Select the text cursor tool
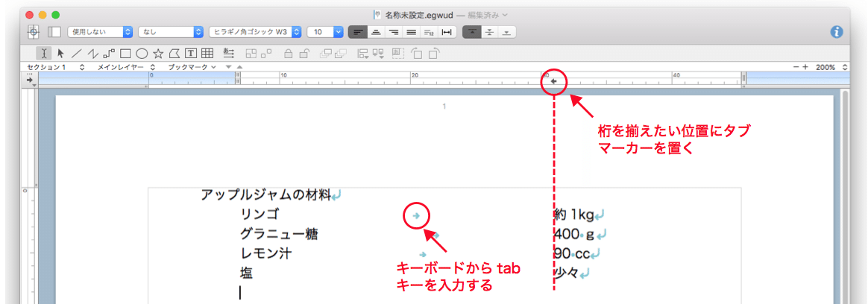Image resolution: width=868 pixels, height=304 pixels. (x=44, y=53)
